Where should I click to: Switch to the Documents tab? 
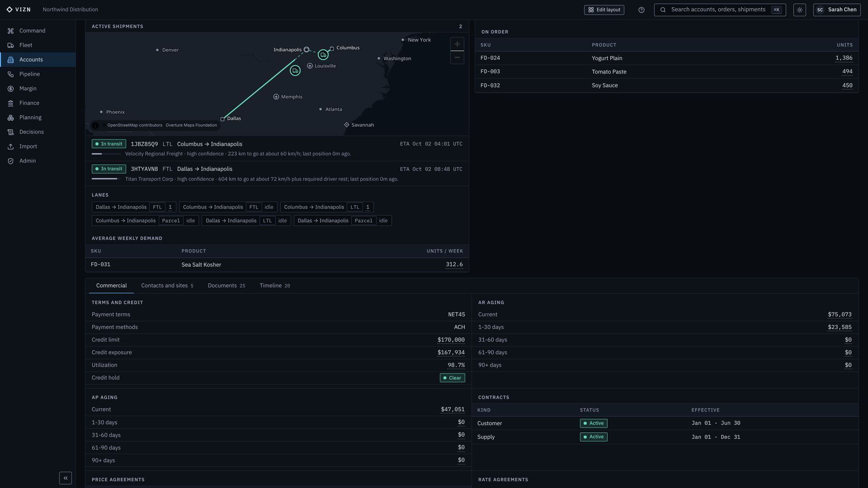[226, 286]
